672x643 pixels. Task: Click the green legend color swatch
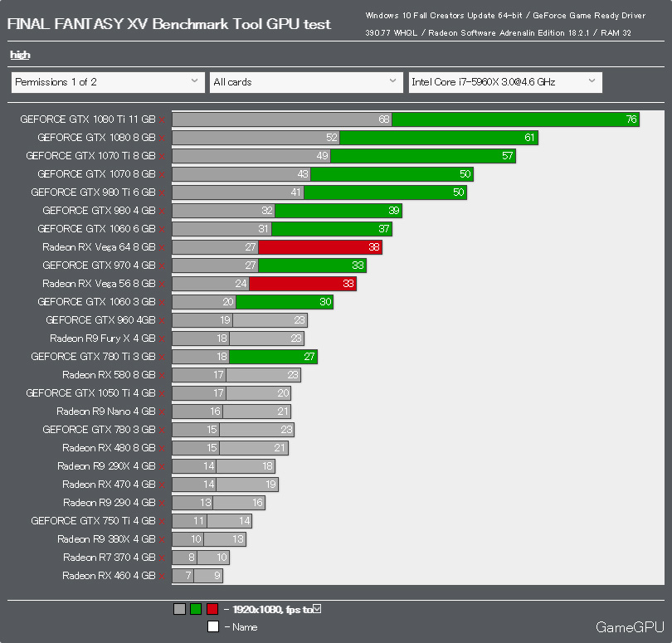196,609
